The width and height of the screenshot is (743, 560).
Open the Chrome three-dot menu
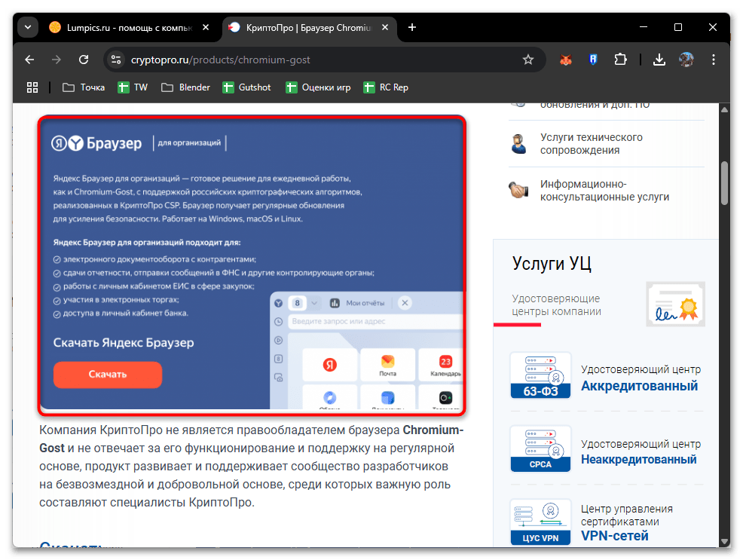point(713,60)
